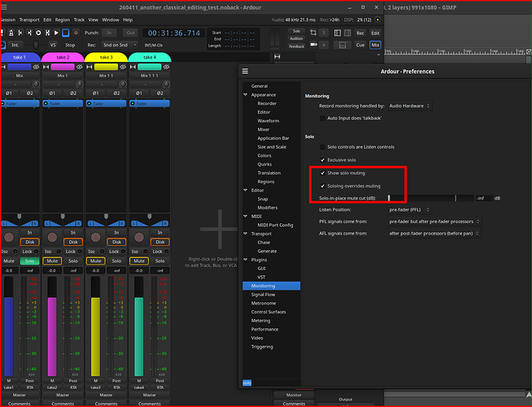Click the crop/range icon beside the number 3
The height and width of the screenshot is (407, 532).
tap(313, 33)
